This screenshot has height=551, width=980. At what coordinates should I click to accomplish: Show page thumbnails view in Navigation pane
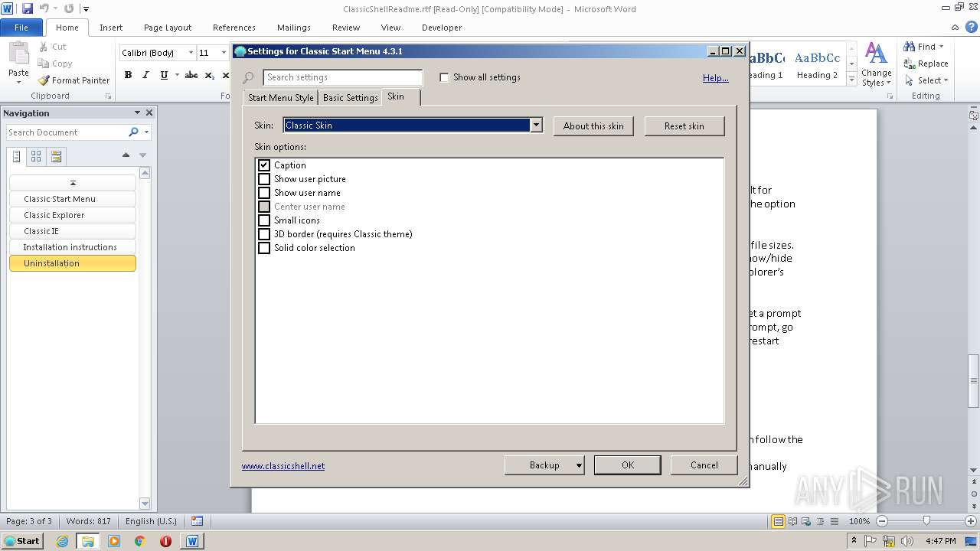pos(36,156)
